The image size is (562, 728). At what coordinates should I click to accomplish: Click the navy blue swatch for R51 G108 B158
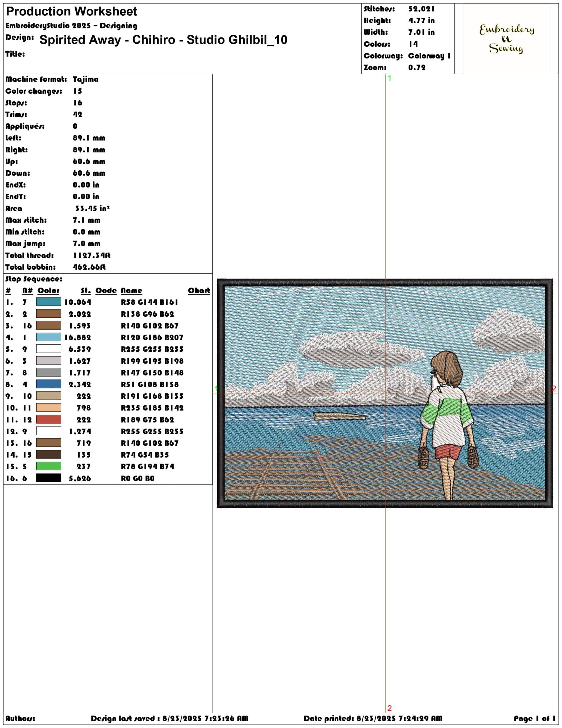click(49, 384)
